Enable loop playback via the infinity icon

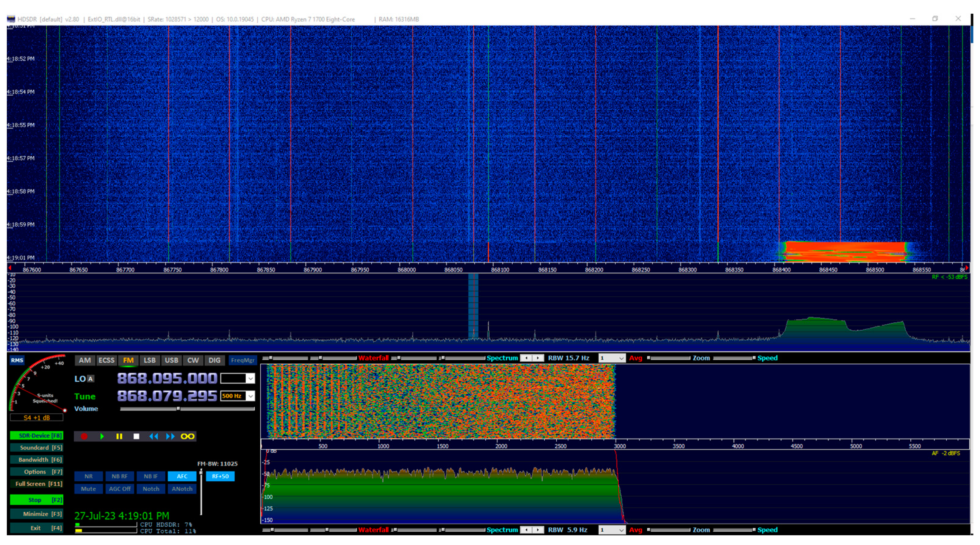click(x=188, y=436)
